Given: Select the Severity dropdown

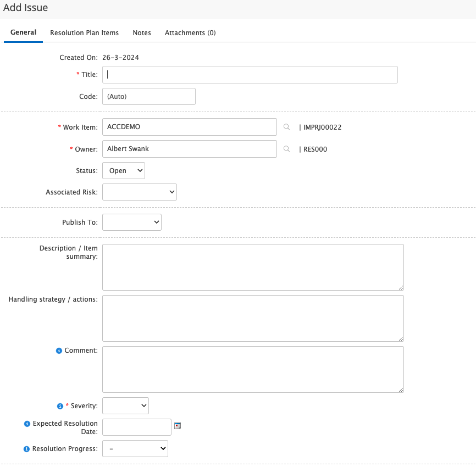Looking at the screenshot, I should (x=125, y=406).
